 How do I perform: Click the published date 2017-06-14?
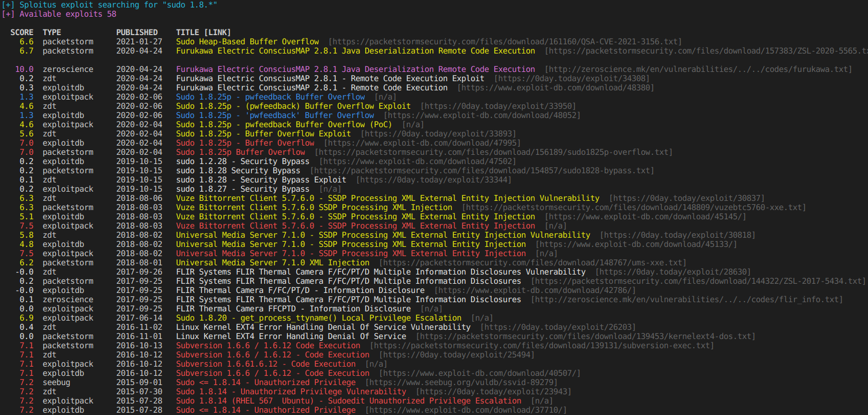pyautogui.click(x=139, y=318)
